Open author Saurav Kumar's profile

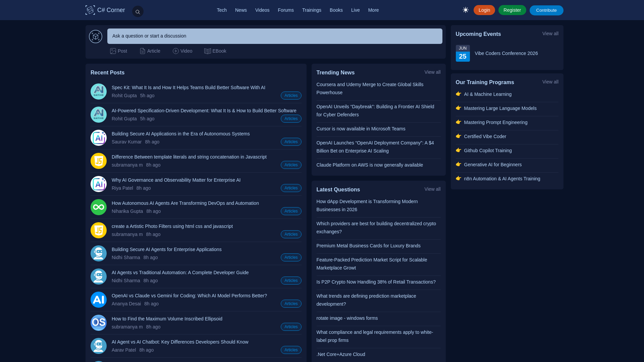pyautogui.click(x=127, y=142)
